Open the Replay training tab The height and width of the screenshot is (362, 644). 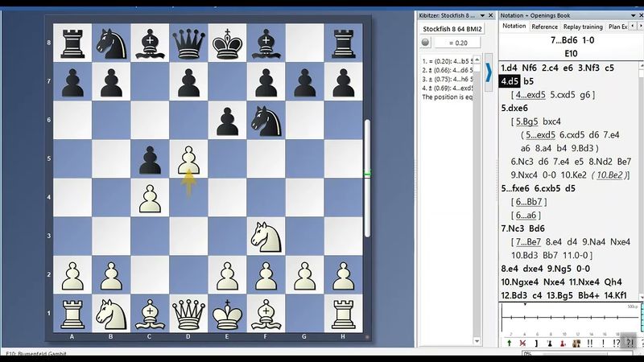click(x=583, y=27)
